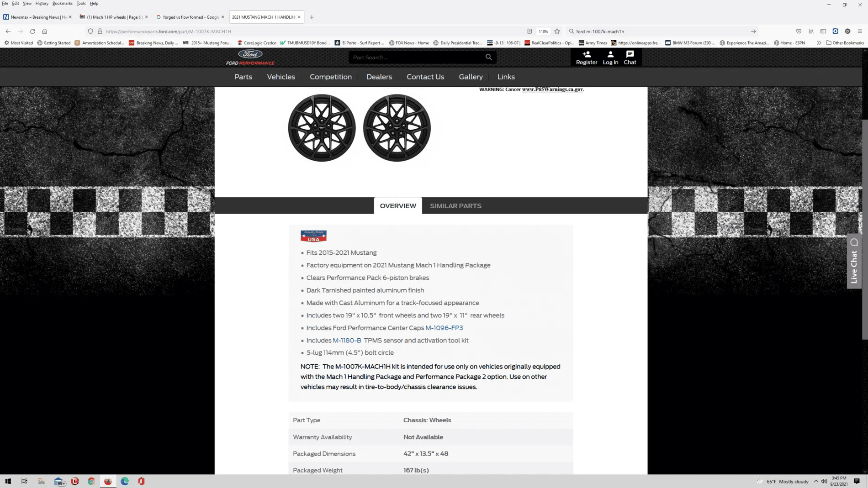Submit search with the go arrow
Viewport: 868px width, 488px height.
click(753, 31)
